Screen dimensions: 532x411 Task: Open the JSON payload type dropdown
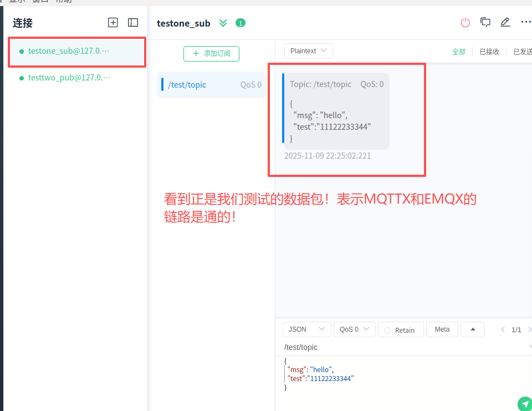(x=306, y=329)
